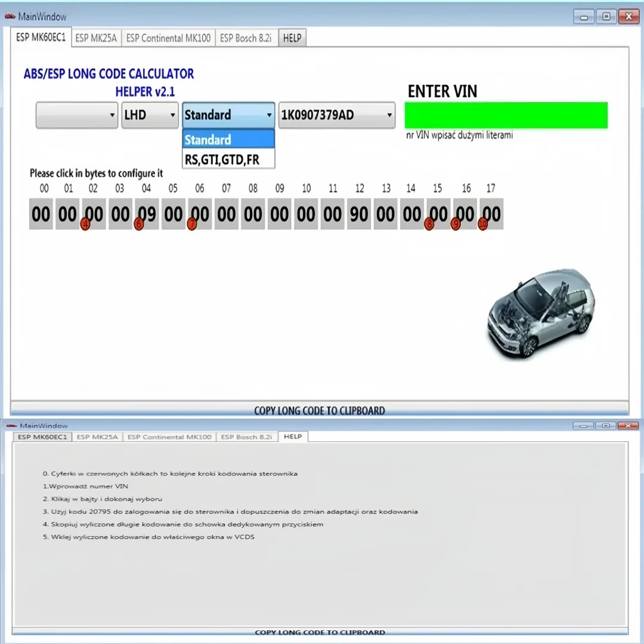Click the bottom window app icon
Screen dimensions: 644x644
(x=11, y=426)
